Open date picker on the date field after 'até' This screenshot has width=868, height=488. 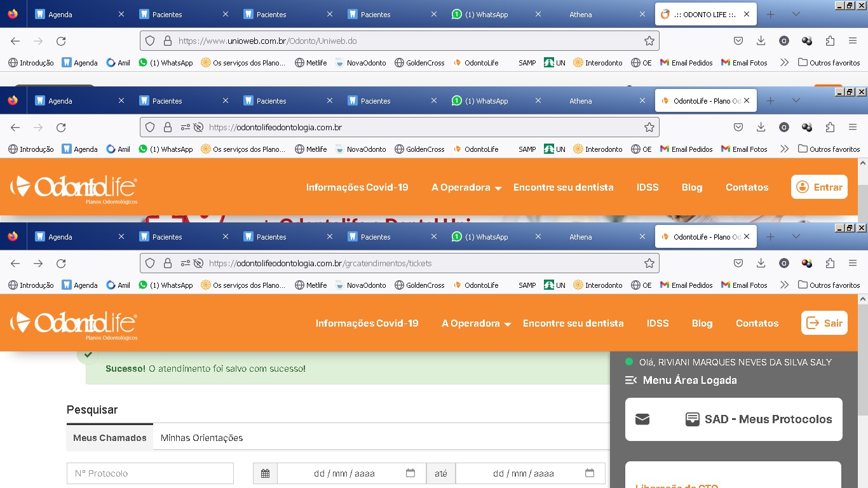[x=590, y=473]
